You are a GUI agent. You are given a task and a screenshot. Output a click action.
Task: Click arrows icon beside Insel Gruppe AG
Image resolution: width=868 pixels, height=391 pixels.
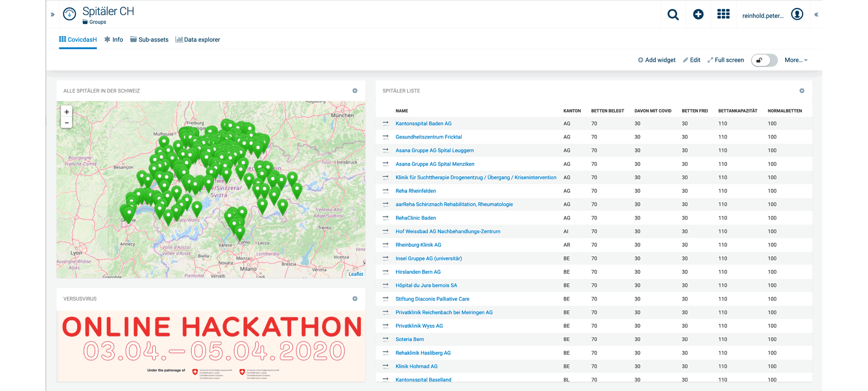(386, 258)
